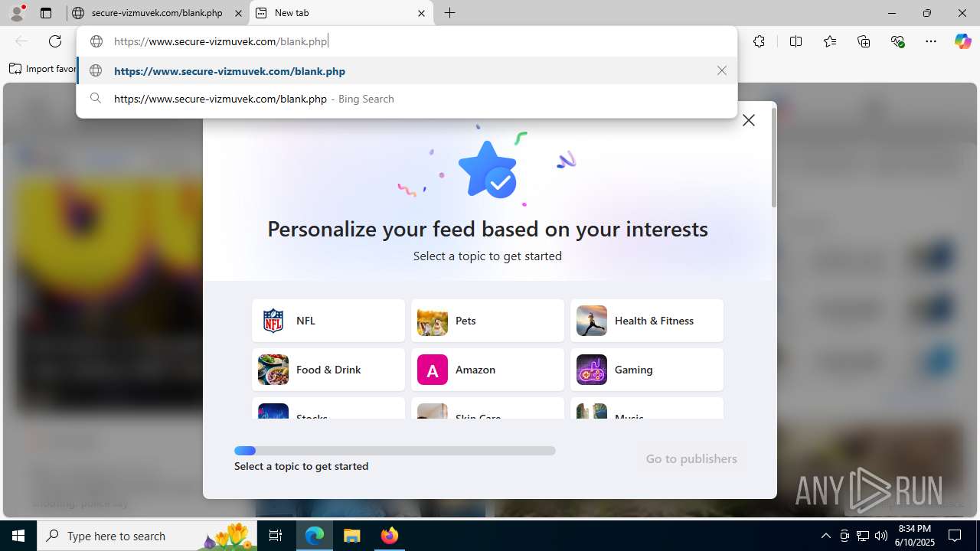Select the Health & Fitness topic
980x551 pixels.
pos(647,321)
